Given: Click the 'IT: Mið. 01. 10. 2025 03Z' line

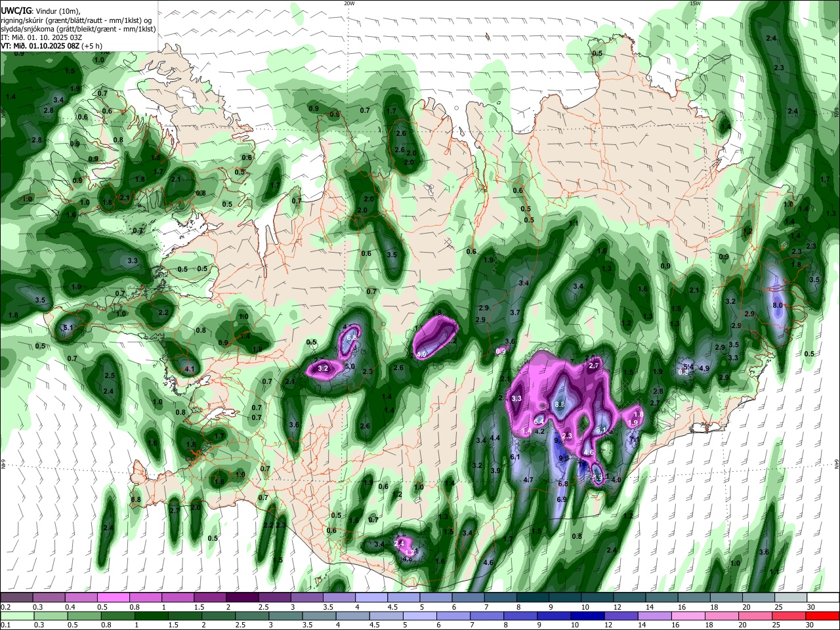Looking at the screenshot, I should click(43, 37).
